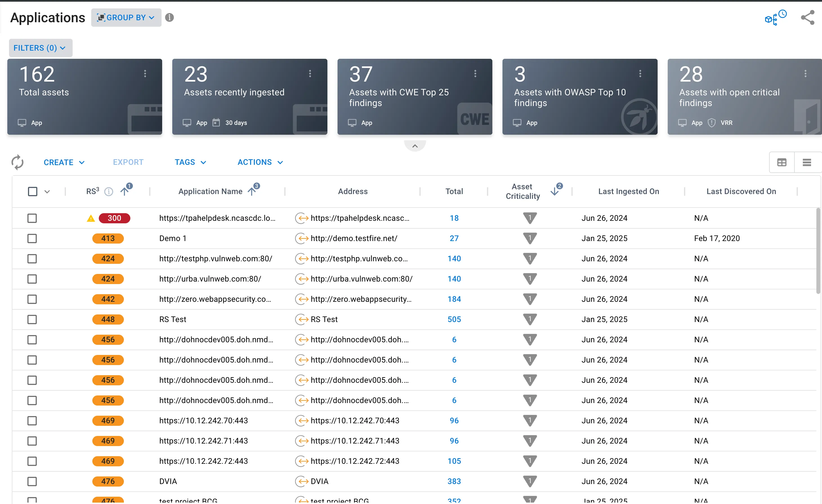Image resolution: width=822 pixels, height=504 pixels.
Task: Open selection options chevron beside header checkbox
Action: (x=47, y=192)
